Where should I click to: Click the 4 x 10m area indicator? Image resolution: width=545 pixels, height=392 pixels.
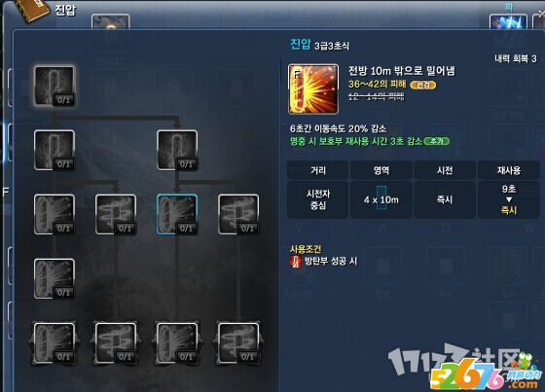[x=381, y=199]
